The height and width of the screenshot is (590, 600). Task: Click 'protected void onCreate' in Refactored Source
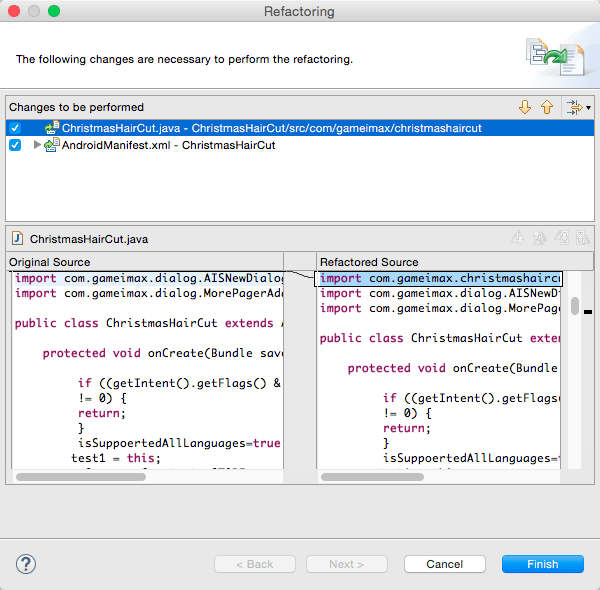coord(430,368)
